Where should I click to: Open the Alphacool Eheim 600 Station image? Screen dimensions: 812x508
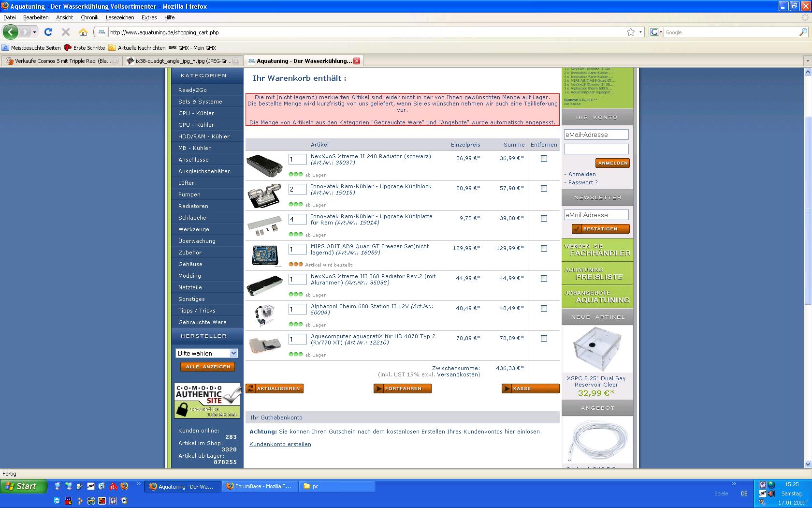click(264, 316)
